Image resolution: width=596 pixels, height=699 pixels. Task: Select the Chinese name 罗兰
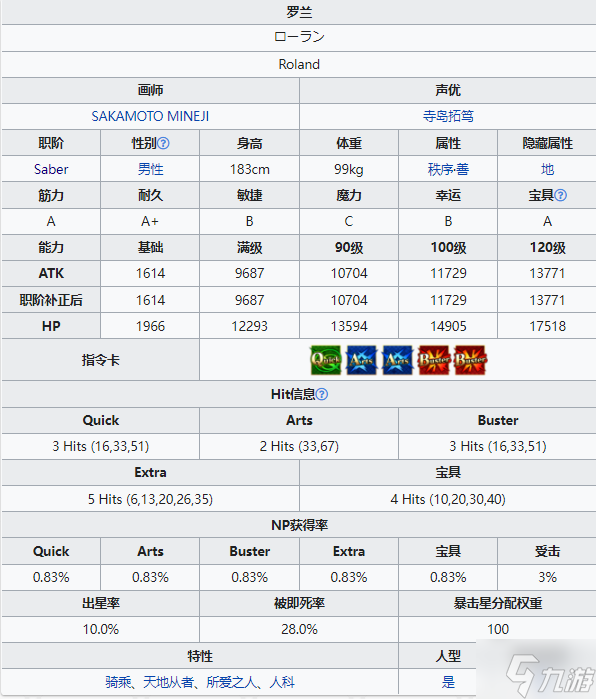click(x=299, y=12)
